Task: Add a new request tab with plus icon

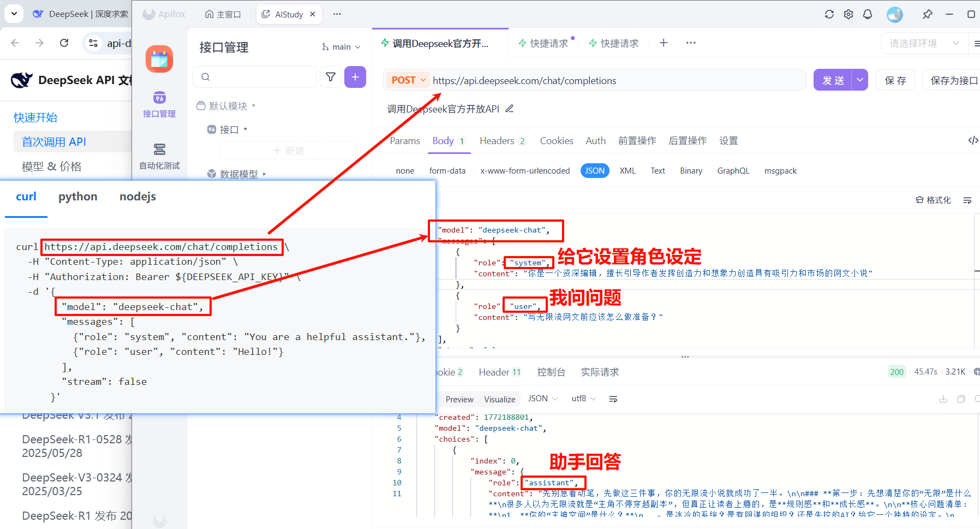Action: click(664, 43)
